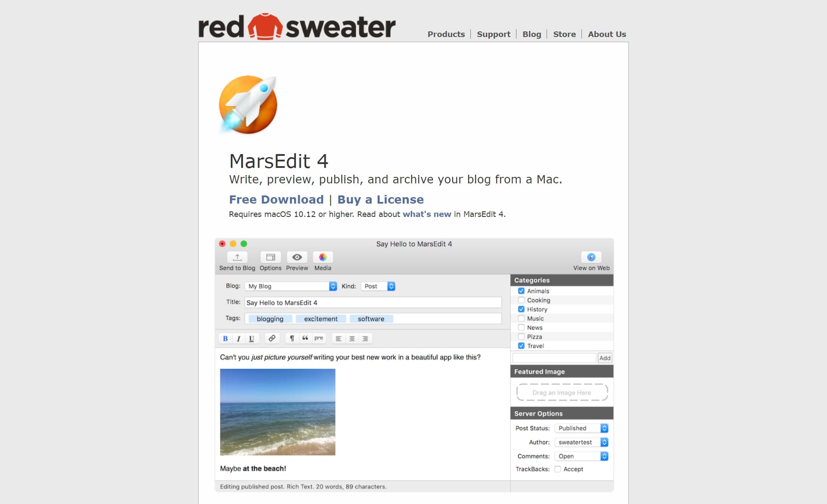Click the Buy a License link
This screenshot has height=504, width=827.
coord(380,199)
